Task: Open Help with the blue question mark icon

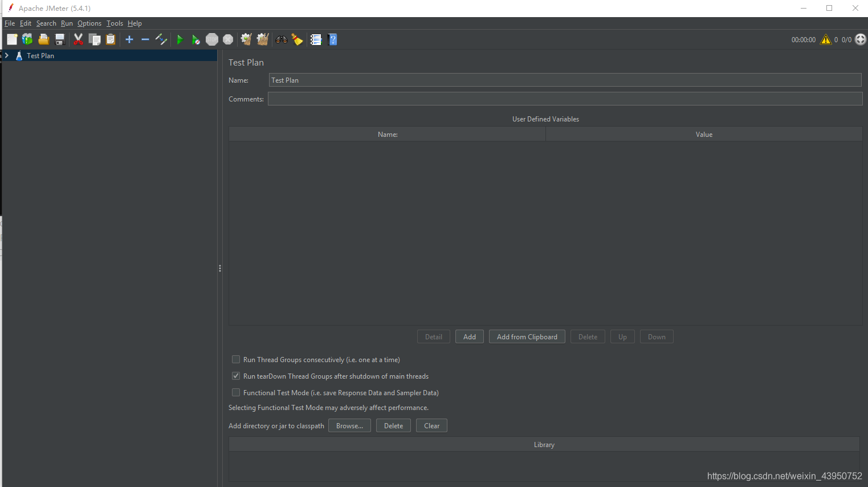Action: pyautogui.click(x=333, y=39)
